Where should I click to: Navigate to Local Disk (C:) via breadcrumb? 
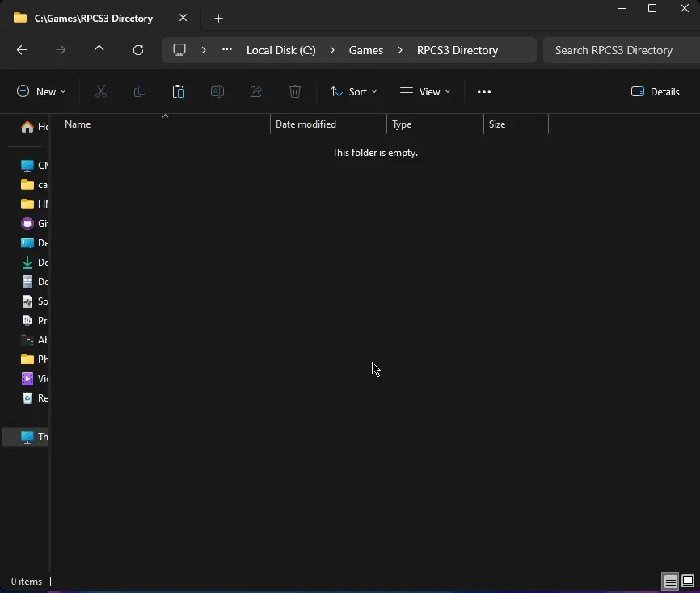280,50
